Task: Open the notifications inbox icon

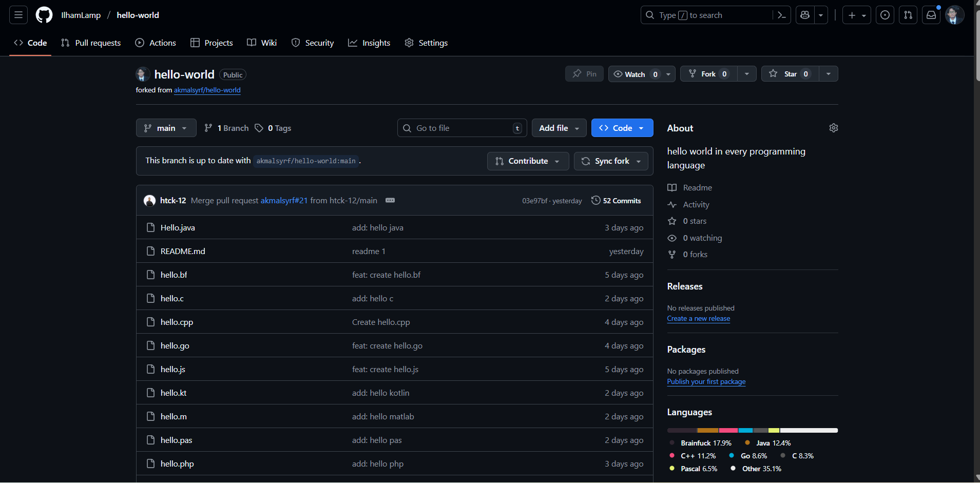Action: pyautogui.click(x=931, y=15)
